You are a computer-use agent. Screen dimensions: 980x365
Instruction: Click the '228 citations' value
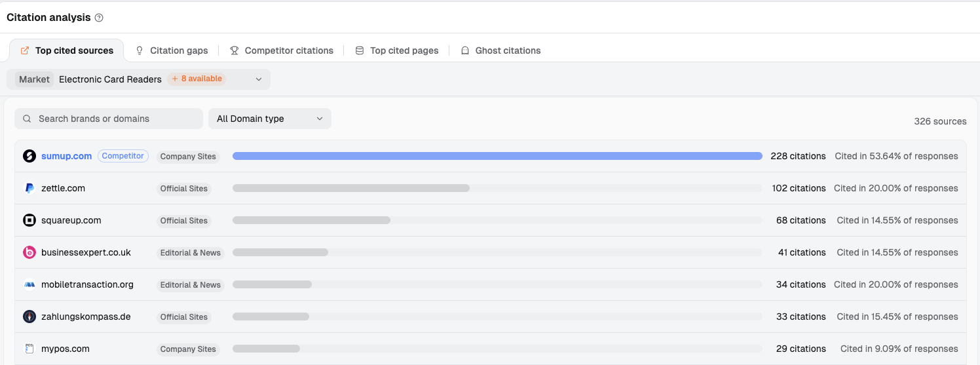click(798, 156)
